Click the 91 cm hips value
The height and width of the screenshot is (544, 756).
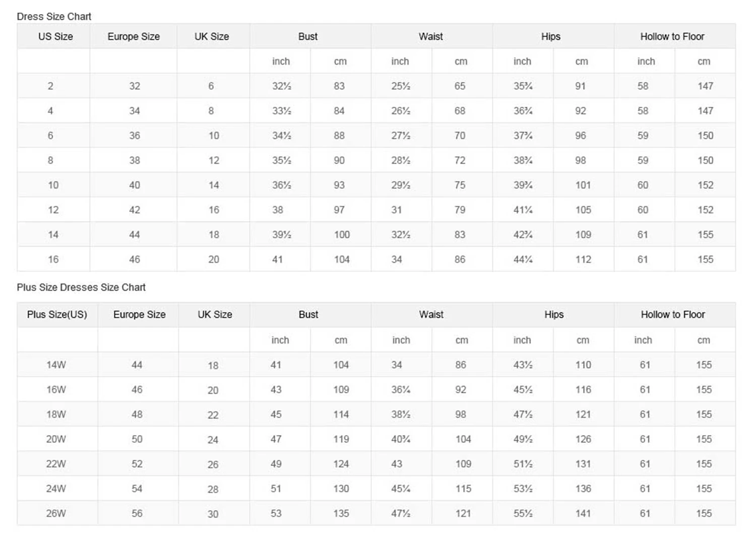click(x=581, y=86)
